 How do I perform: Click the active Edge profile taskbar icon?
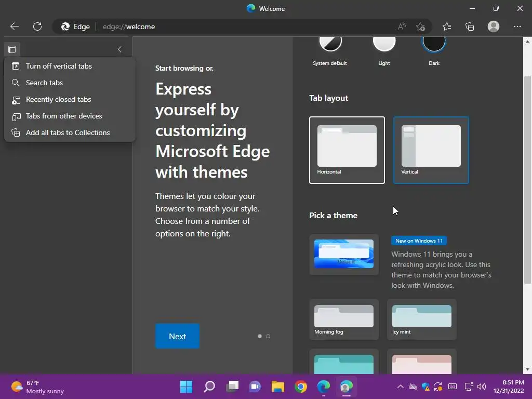tap(347, 387)
